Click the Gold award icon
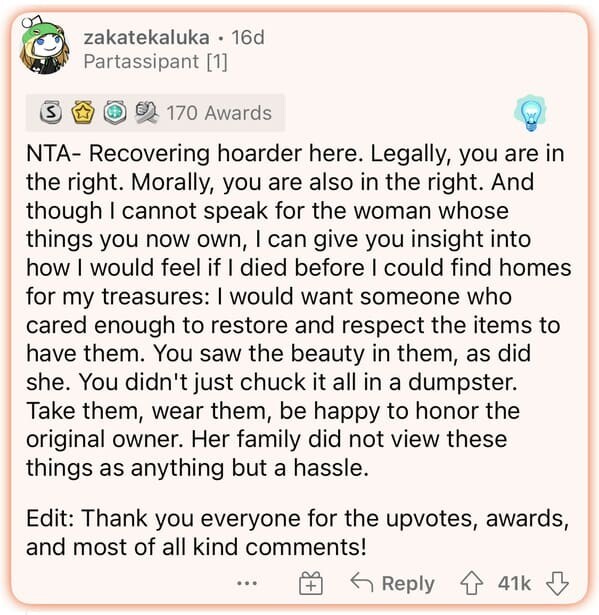 pyautogui.click(x=83, y=113)
